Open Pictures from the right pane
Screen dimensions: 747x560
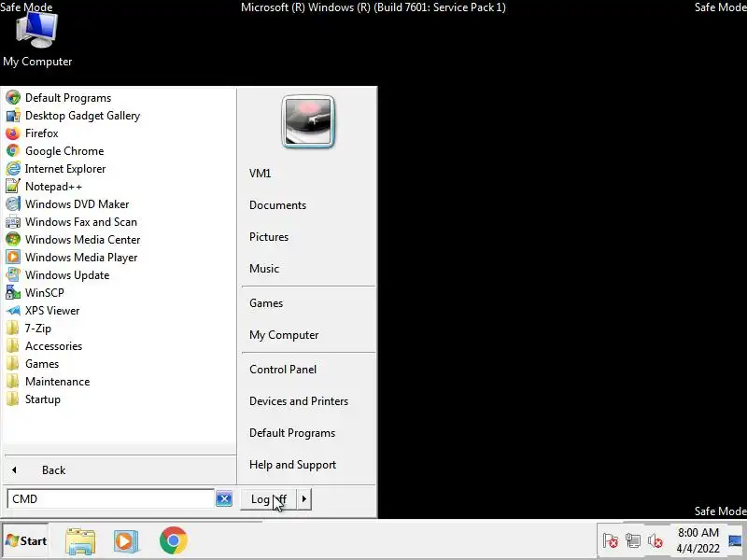pos(269,237)
